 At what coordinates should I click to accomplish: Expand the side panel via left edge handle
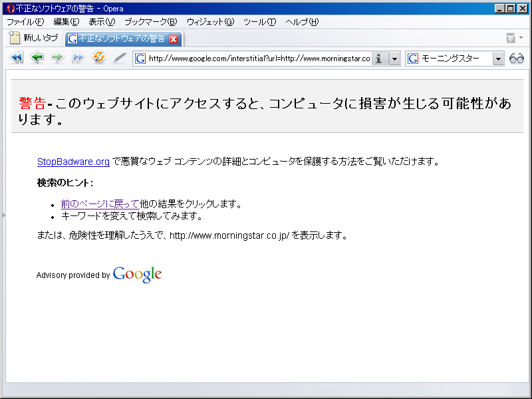3,215
